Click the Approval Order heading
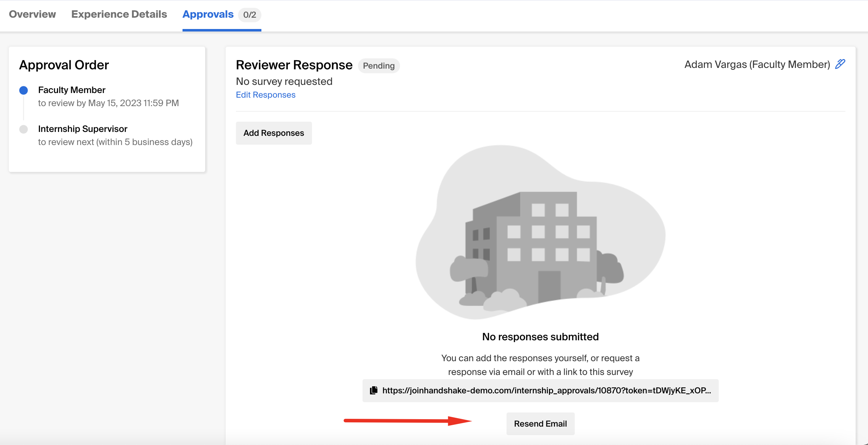The width and height of the screenshot is (868, 445). pyautogui.click(x=64, y=65)
